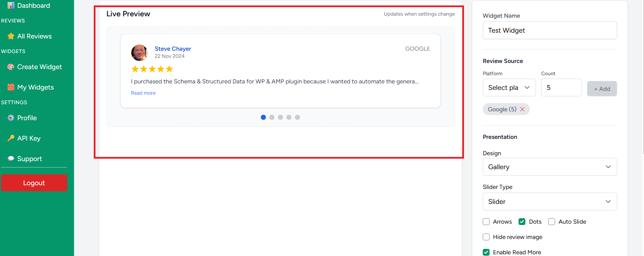Click the My Widgets brick icon

pos(11,87)
